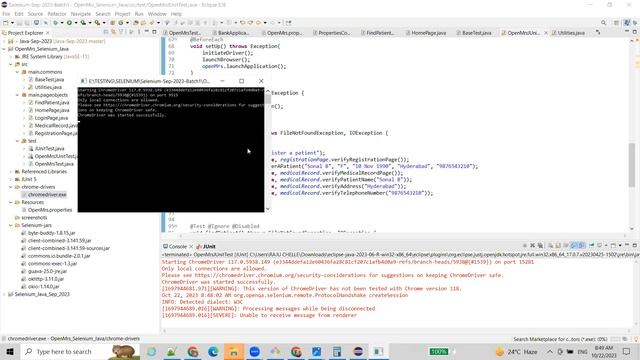The image size is (640, 360).
Task: Close the Project Explorer view tab
Action: click(48, 33)
